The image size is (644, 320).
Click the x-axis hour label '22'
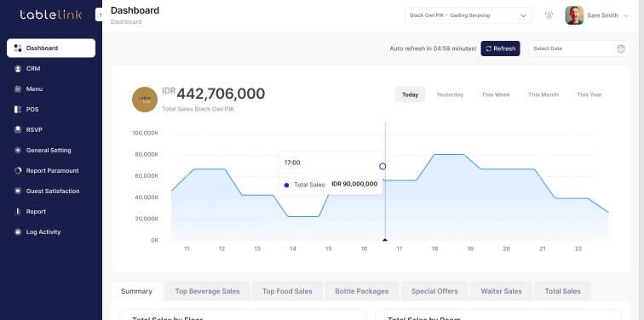[578, 249]
